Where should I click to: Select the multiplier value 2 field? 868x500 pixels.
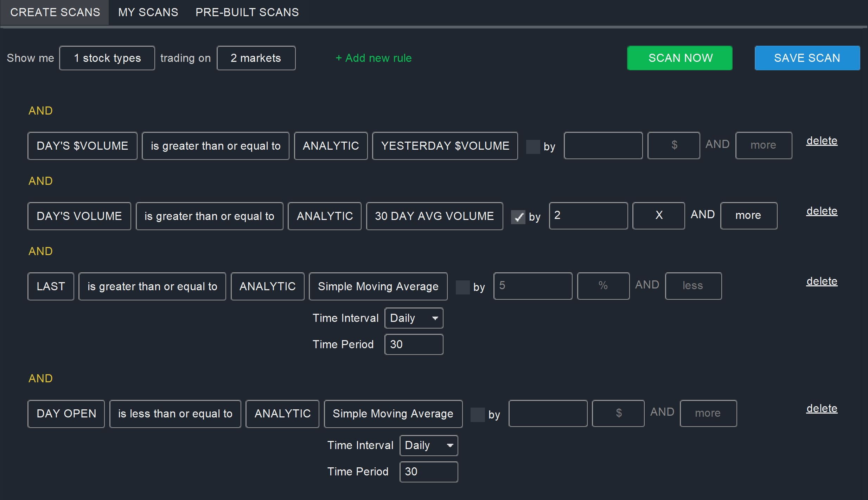coord(588,216)
